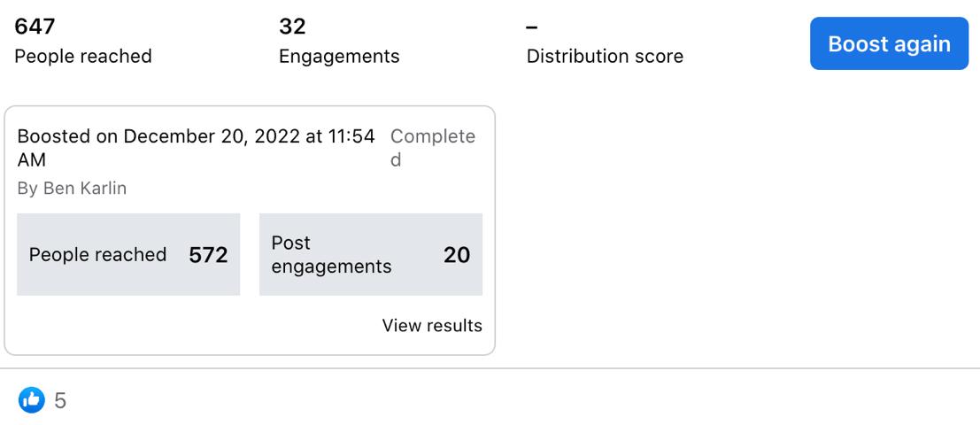This screenshot has height=425, width=980.
Task: Select the 647 people reached figure
Action: [35, 27]
